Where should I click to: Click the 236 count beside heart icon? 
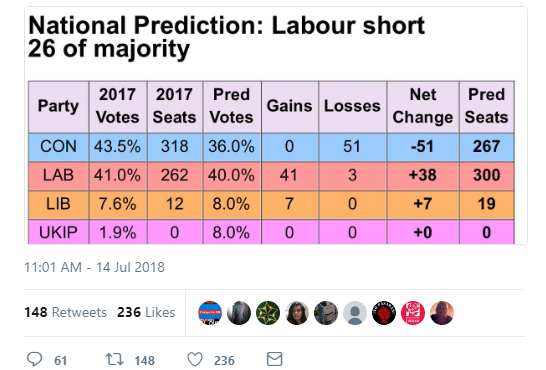point(224,360)
